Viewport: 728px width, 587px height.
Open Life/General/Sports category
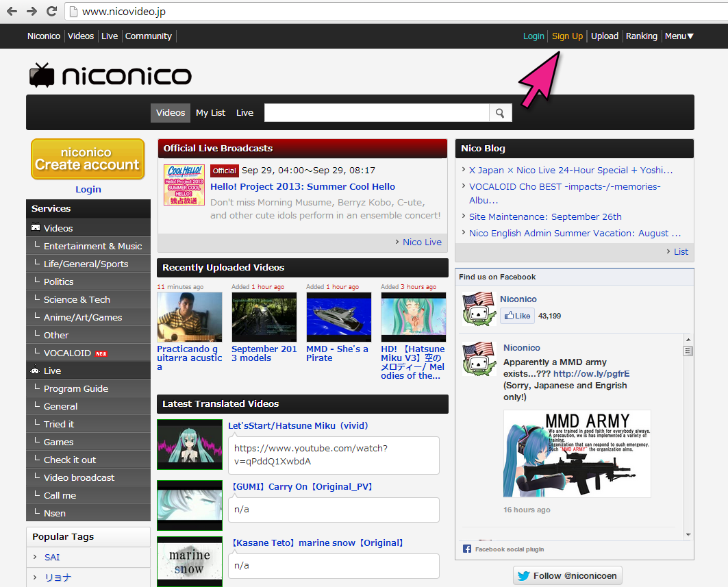[88, 264]
